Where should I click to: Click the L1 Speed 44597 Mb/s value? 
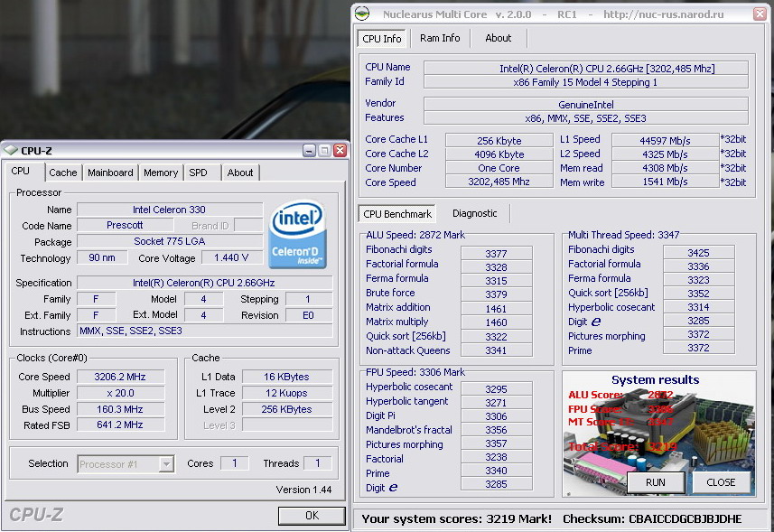[665, 140]
